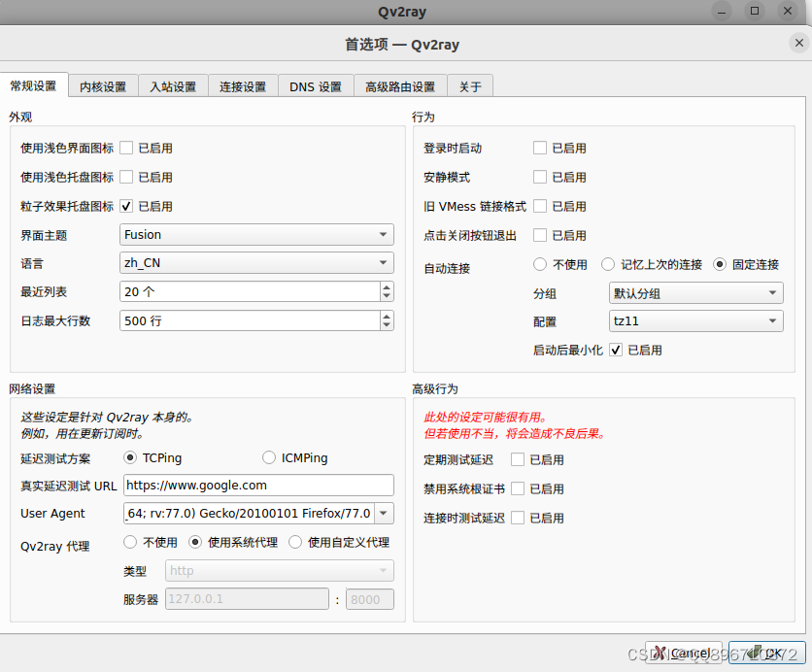The width and height of the screenshot is (812, 672).
Task: Uncheck 启动后最小化 checkbox
Action: tap(616, 350)
